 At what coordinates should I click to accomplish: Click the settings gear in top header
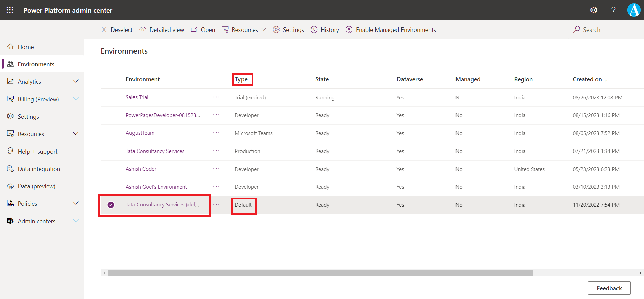tap(594, 10)
